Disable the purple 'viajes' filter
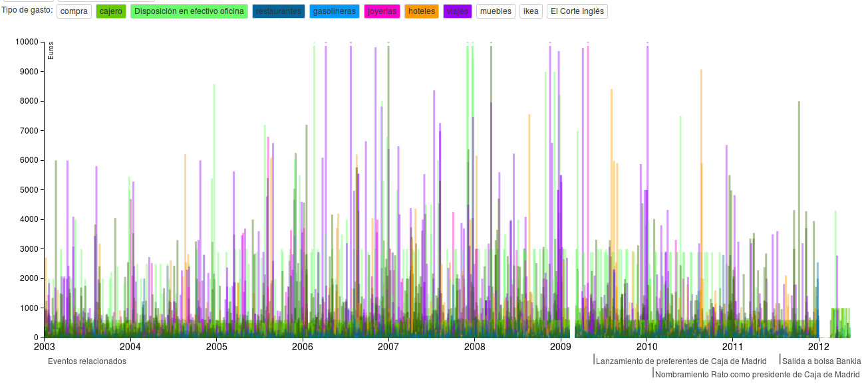 pos(457,11)
